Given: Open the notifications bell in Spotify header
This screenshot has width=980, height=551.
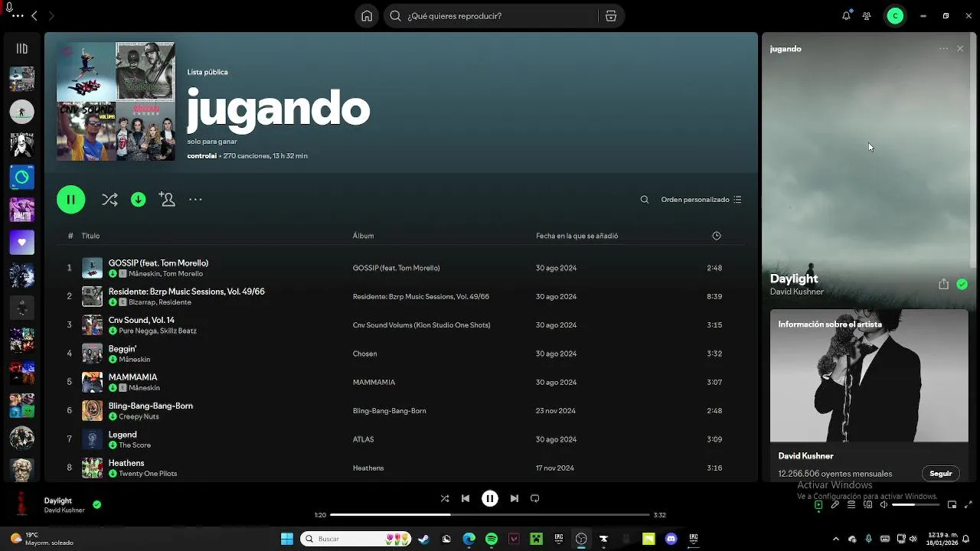Looking at the screenshot, I should pos(846,16).
